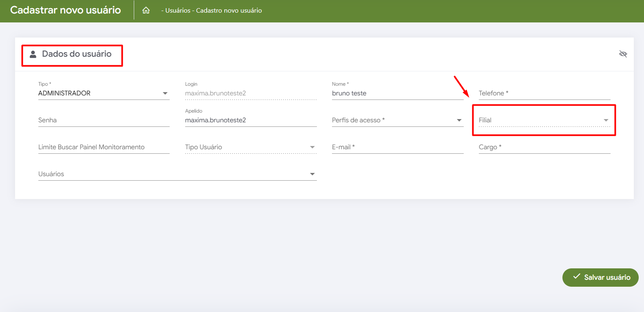This screenshot has width=644, height=312.
Task: Toggle the crossed-eye visibility icon
Action: pos(623,54)
